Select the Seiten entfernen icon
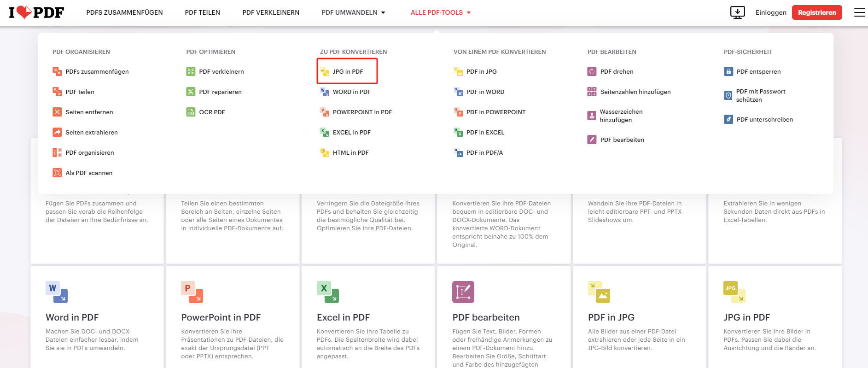Screen dimensions: 868x368 [57, 112]
